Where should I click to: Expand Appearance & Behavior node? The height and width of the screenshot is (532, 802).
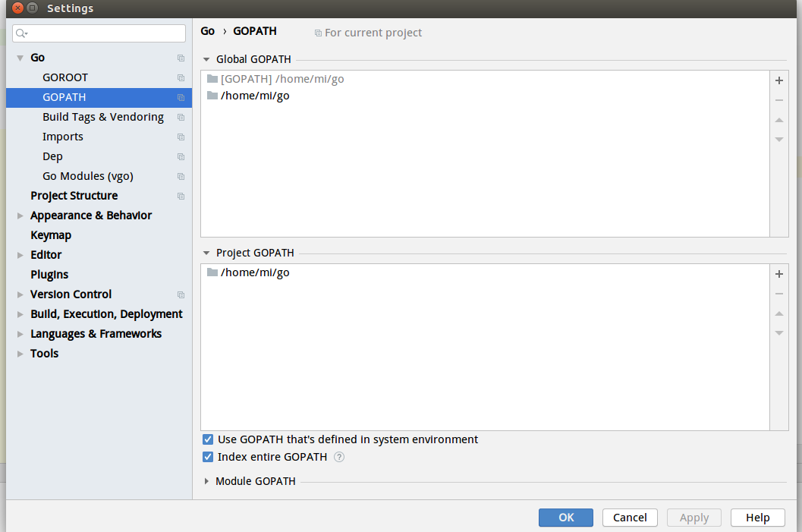(20, 216)
